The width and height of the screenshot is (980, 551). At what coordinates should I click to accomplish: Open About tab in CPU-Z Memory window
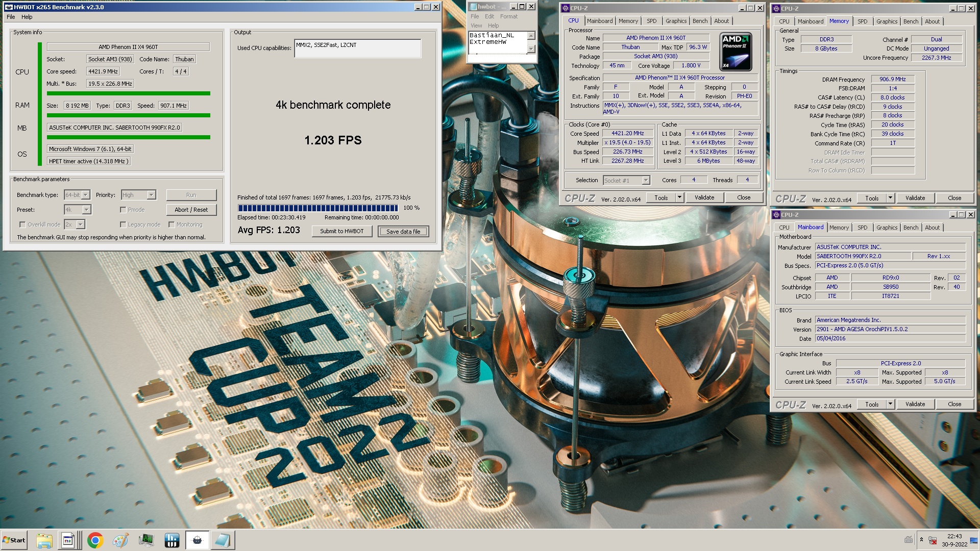[x=933, y=21]
